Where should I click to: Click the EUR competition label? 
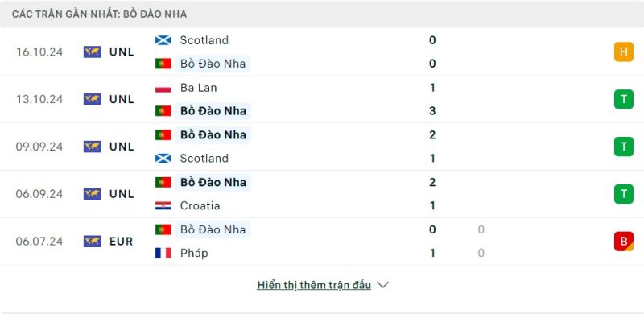pos(122,242)
